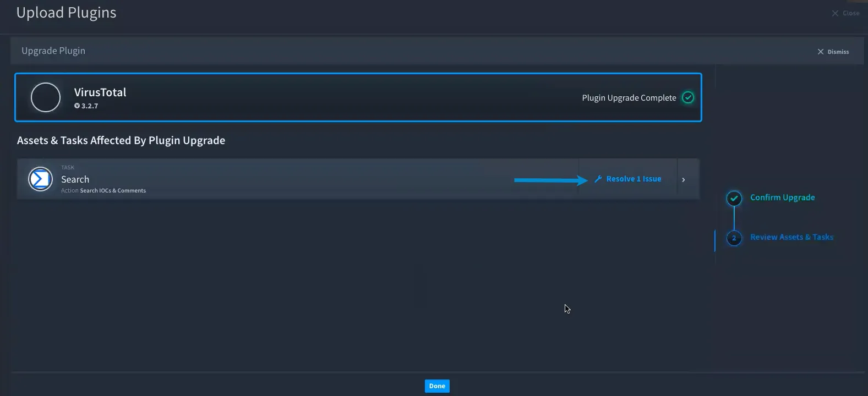
Task: Click the Action Search IOCs & Comments text
Action: [x=103, y=191]
